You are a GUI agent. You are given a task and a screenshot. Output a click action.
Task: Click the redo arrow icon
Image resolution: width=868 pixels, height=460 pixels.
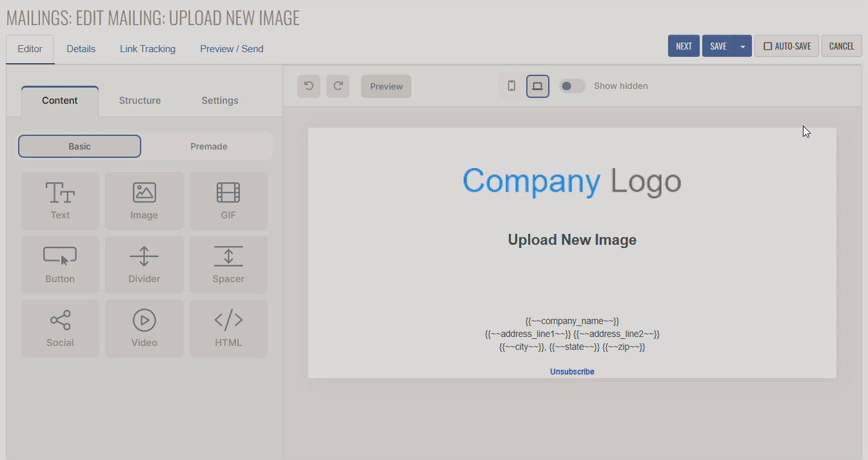[x=338, y=86]
